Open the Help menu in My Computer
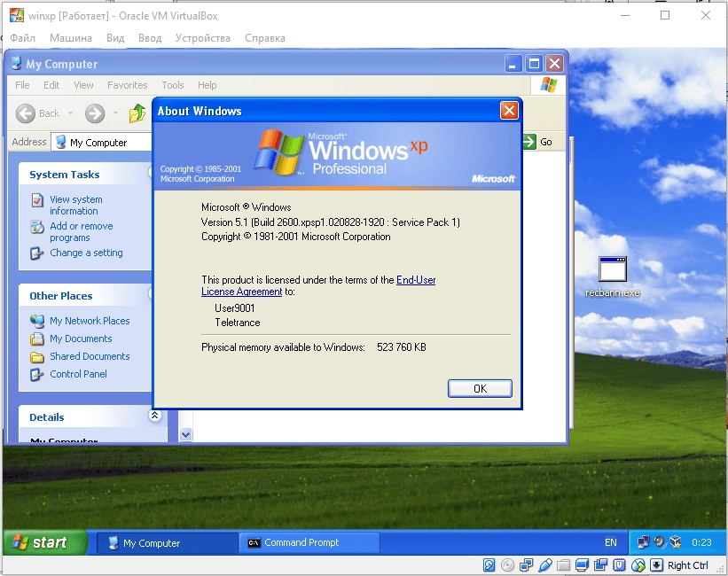 [x=207, y=85]
